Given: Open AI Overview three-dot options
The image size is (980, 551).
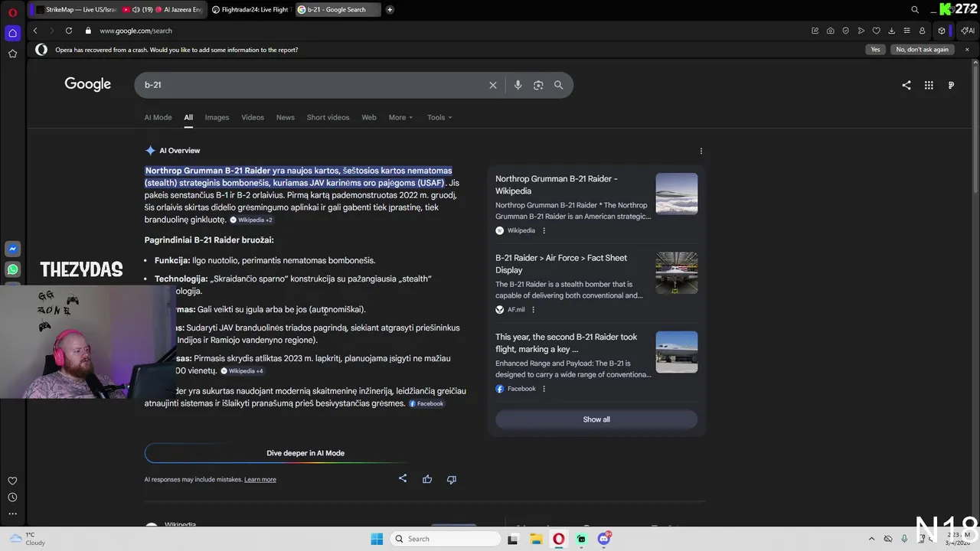Looking at the screenshot, I should pyautogui.click(x=701, y=151).
